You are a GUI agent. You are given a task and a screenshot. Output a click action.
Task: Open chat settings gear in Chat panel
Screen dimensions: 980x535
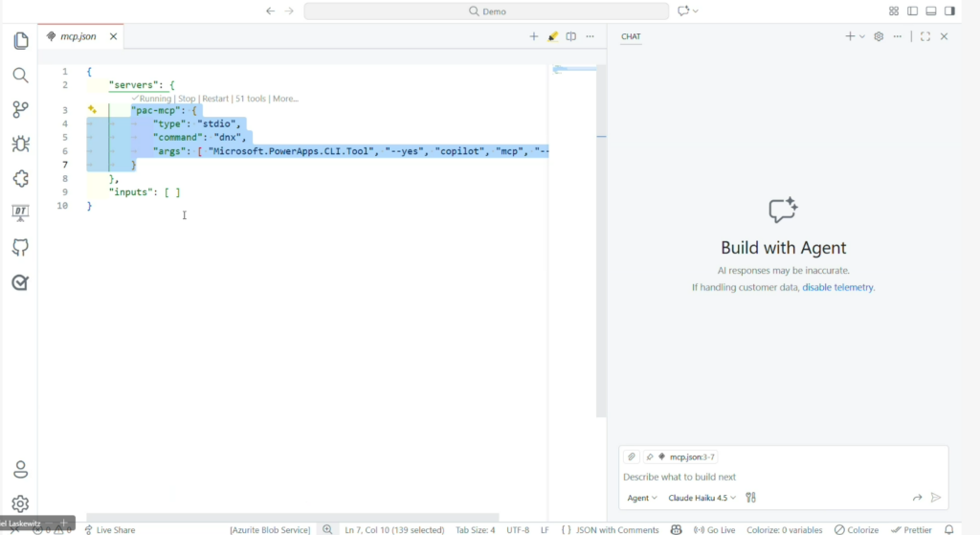[879, 36]
